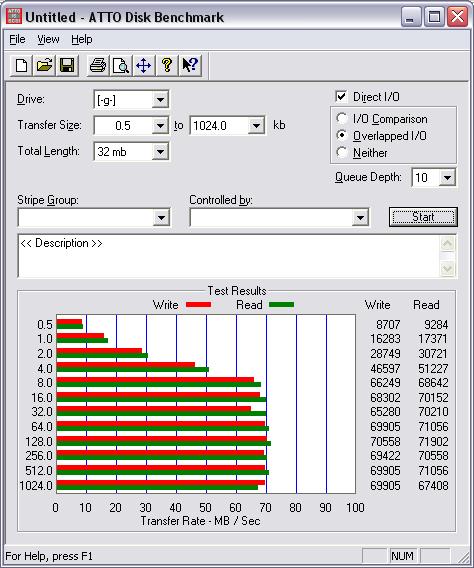Close the ATTO Disk Benchmark window
Screen dimensions: 474x568
pos(457,17)
